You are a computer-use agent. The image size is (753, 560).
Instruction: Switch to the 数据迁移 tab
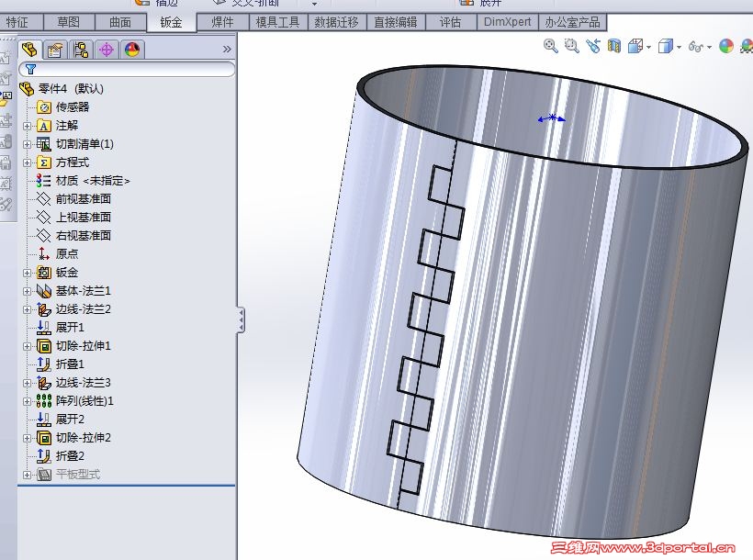point(337,22)
